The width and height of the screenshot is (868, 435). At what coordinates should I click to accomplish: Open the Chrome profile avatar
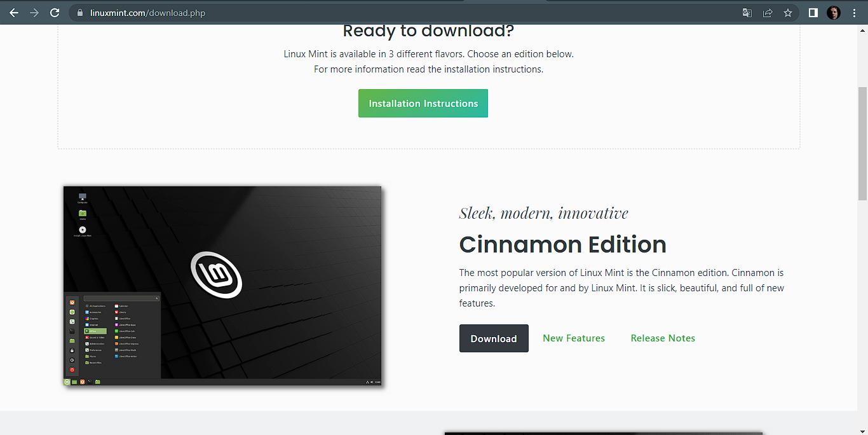point(834,13)
